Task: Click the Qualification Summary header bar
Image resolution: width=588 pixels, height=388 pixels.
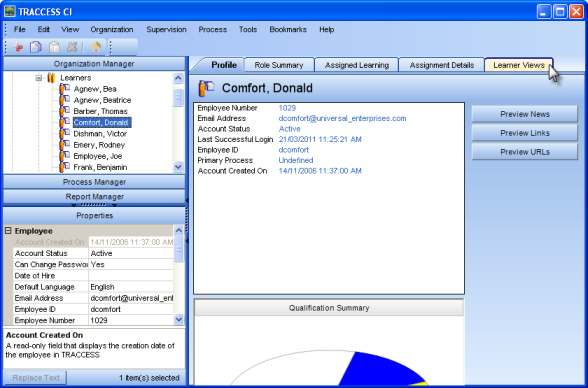Action: coord(329,308)
